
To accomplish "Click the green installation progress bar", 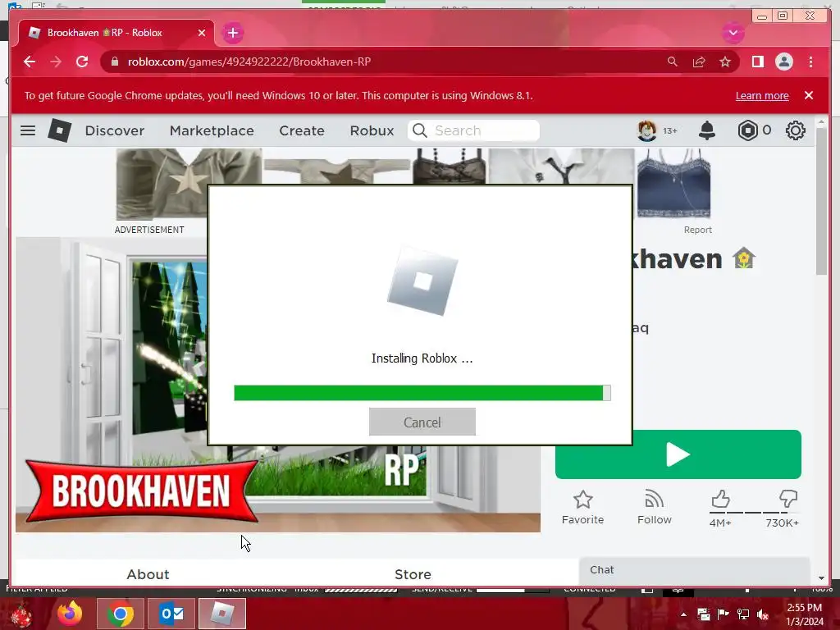I will tap(422, 393).
